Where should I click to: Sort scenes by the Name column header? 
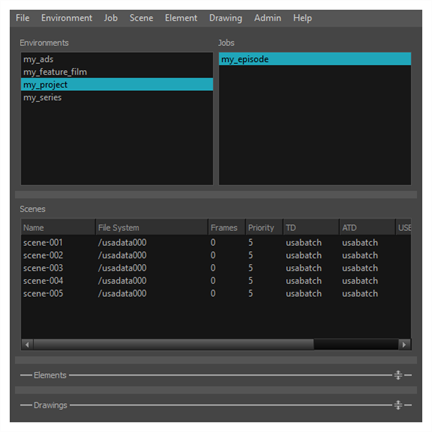click(58, 228)
